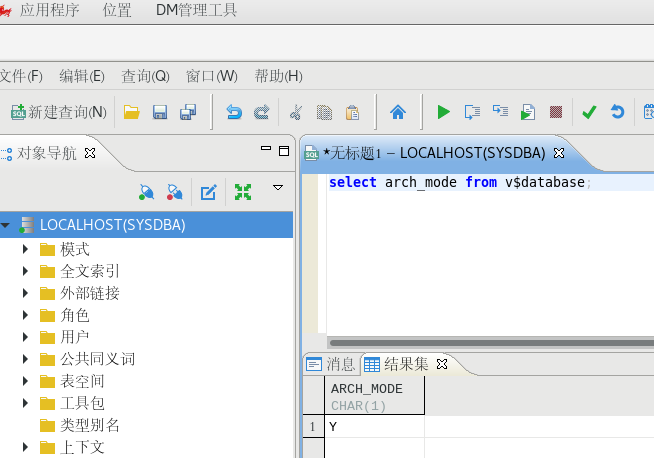This screenshot has width=654, height=458.
Task: Switch to the 无标题1 - LOCALHOST(SYSDBA) editor tab
Action: point(434,153)
